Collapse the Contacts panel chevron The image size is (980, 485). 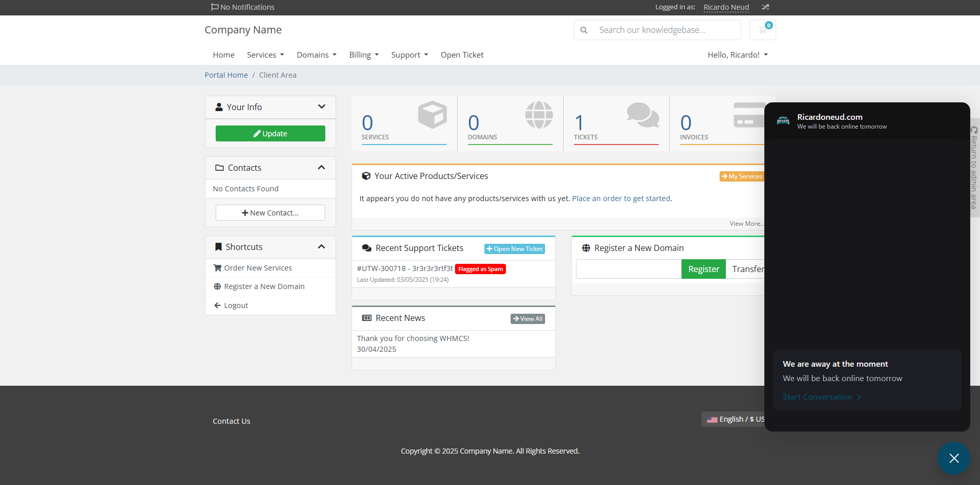[x=322, y=168]
